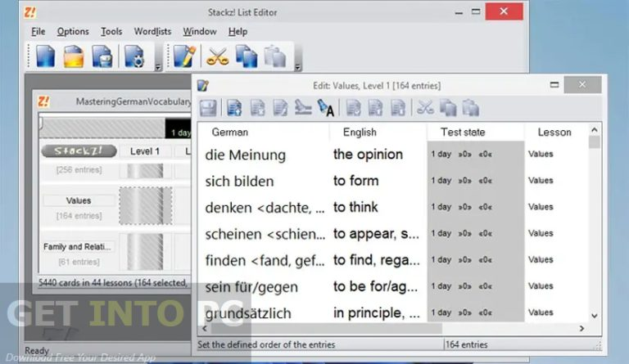
Task: Click the horizontal scrollbar right arrow
Action: pos(581,329)
